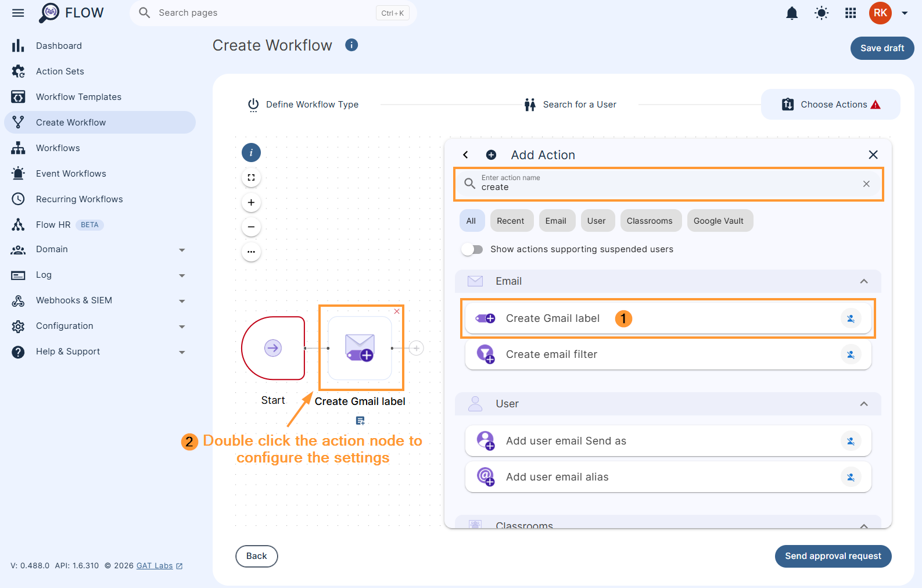Add a node after Create Gmail label

pos(416,348)
